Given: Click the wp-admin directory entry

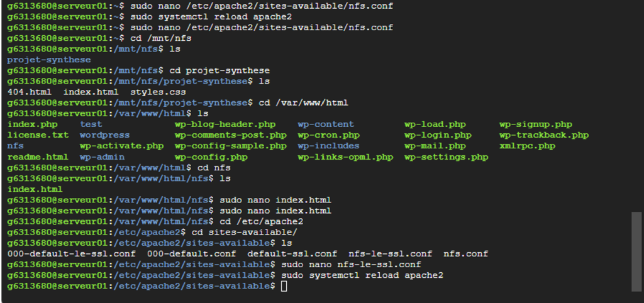Looking at the screenshot, I should [x=102, y=157].
